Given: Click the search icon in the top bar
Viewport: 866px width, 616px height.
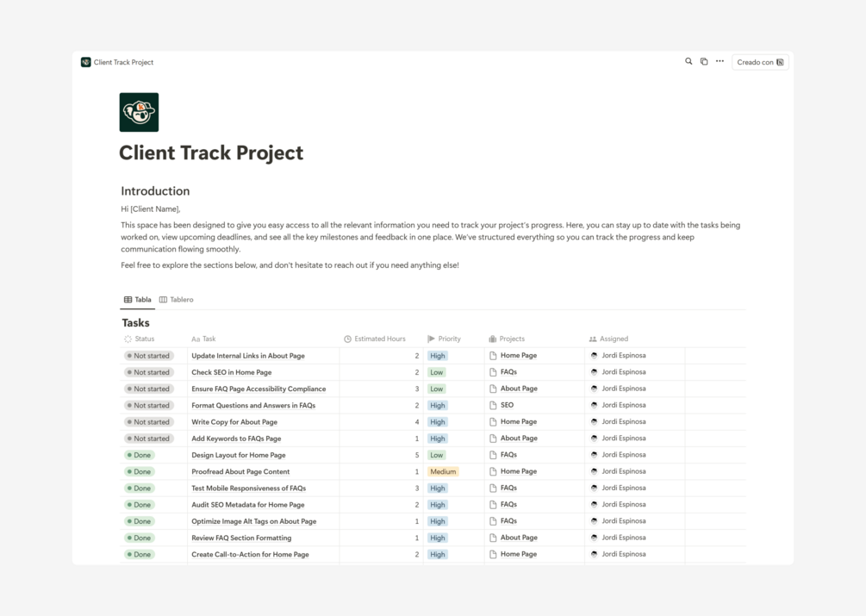Looking at the screenshot, I should (x=688, y=62).
